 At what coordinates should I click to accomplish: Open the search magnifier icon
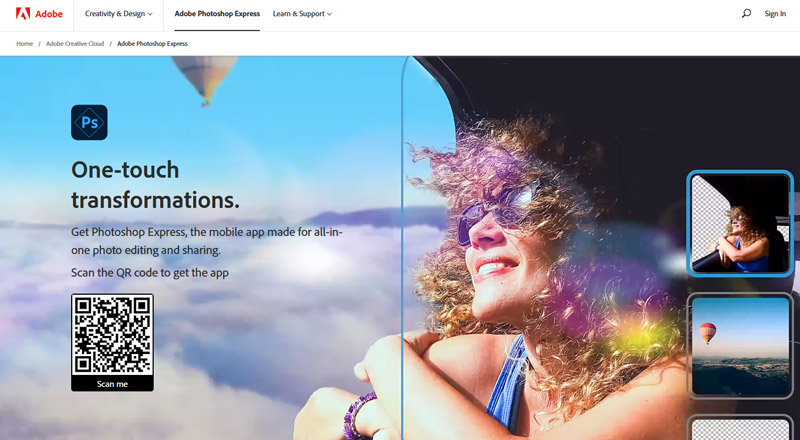(746, 14)
